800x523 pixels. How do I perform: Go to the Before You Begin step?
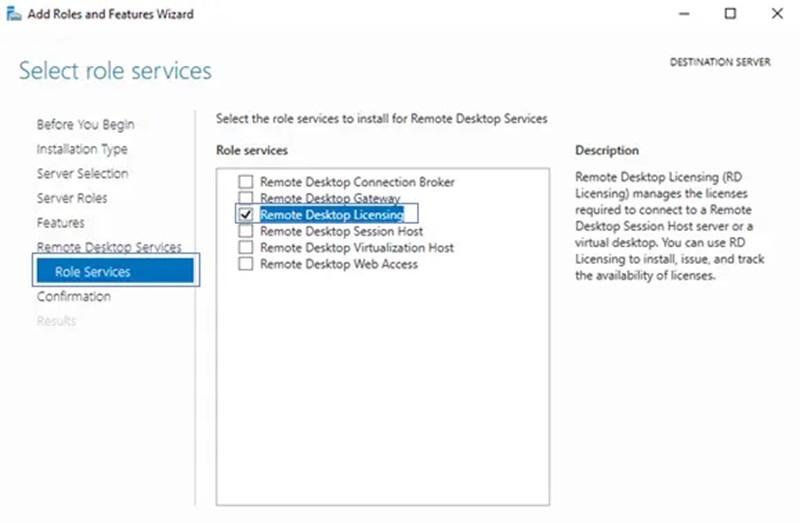[x=85, y=125]
